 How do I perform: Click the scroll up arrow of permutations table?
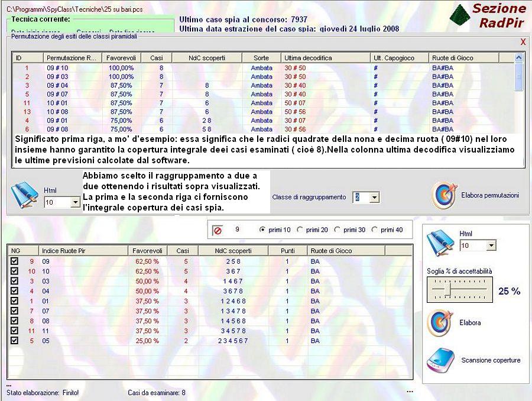click(518, 58)
